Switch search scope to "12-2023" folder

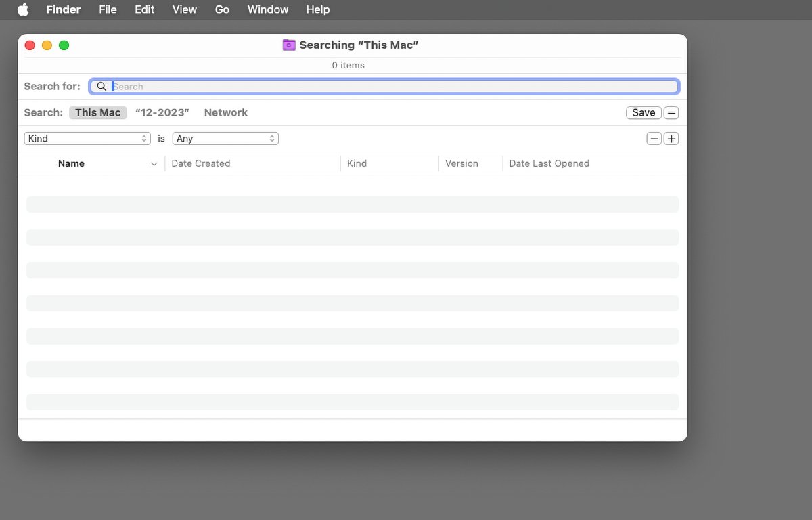(x=162, y=113)
